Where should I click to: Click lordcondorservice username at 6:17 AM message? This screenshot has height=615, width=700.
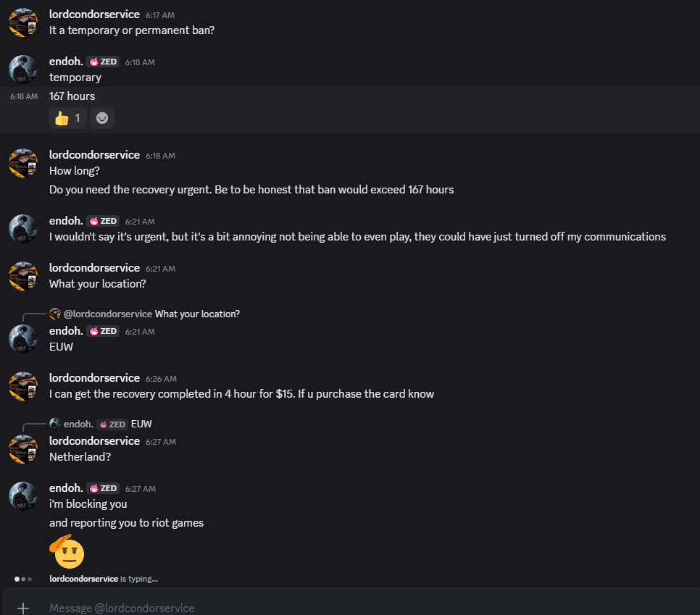94,14
